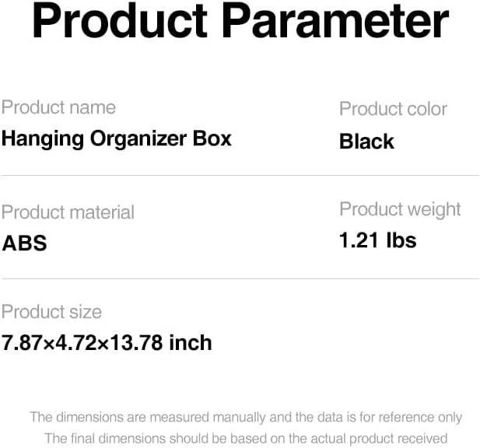The image size is (480, 448).
Task: Click the word Product in the title
Action: (x=120, y=22)
